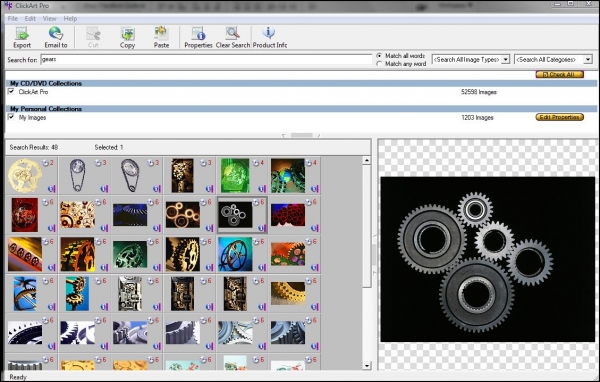Viewport: 600px width, 382px height.
Task: Click the Clear Search icon
Action: click(233, 37)
